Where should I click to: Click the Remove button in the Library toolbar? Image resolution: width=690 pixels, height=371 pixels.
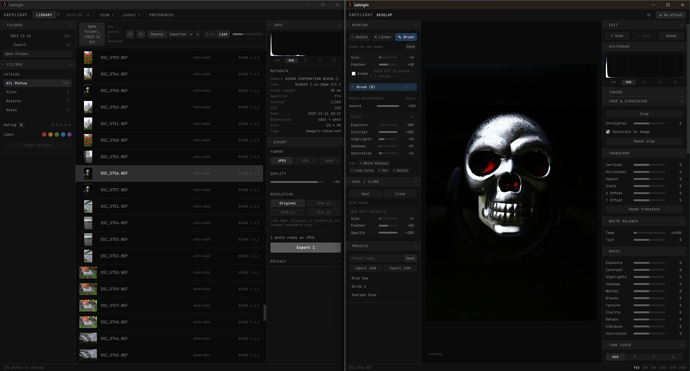pos(157,34)
